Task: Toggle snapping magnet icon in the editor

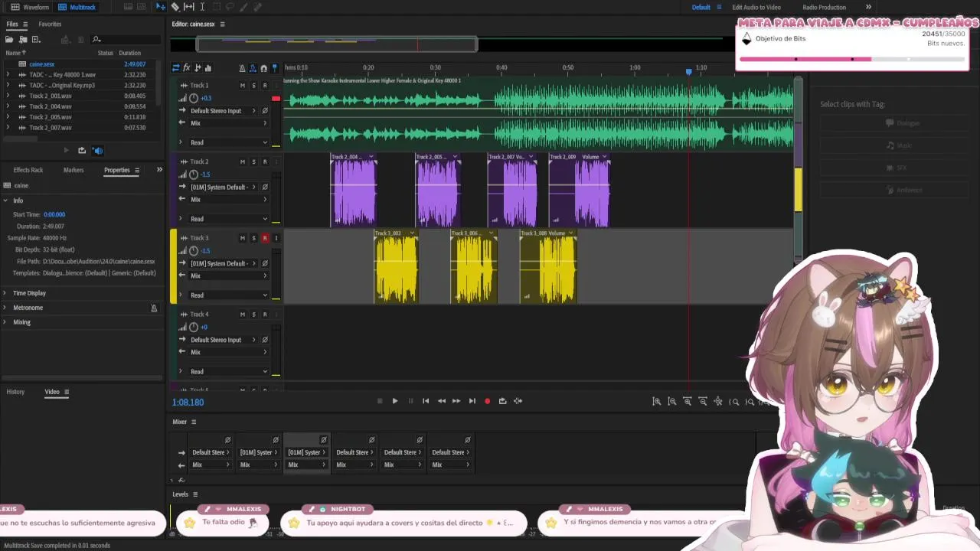Action: pos(264,68)
